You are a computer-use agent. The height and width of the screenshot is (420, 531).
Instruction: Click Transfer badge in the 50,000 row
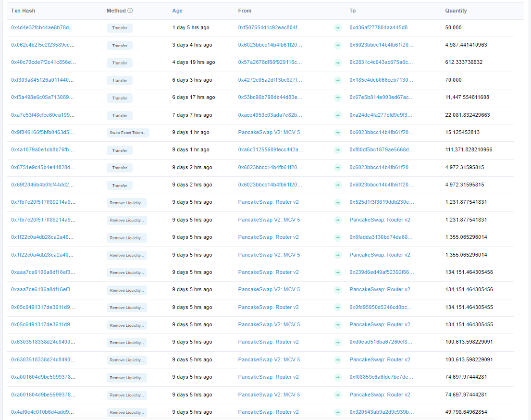point(120,28)
